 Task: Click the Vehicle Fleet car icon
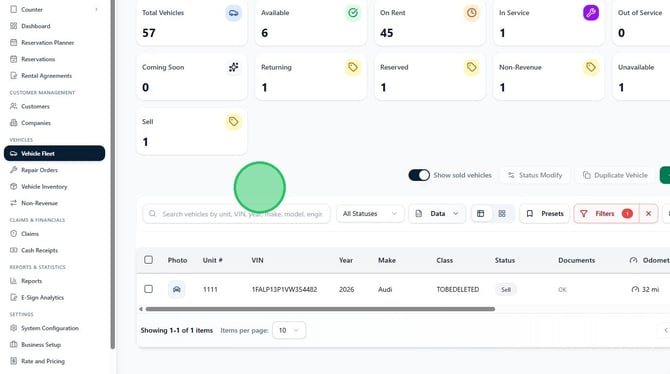point(14,153)
